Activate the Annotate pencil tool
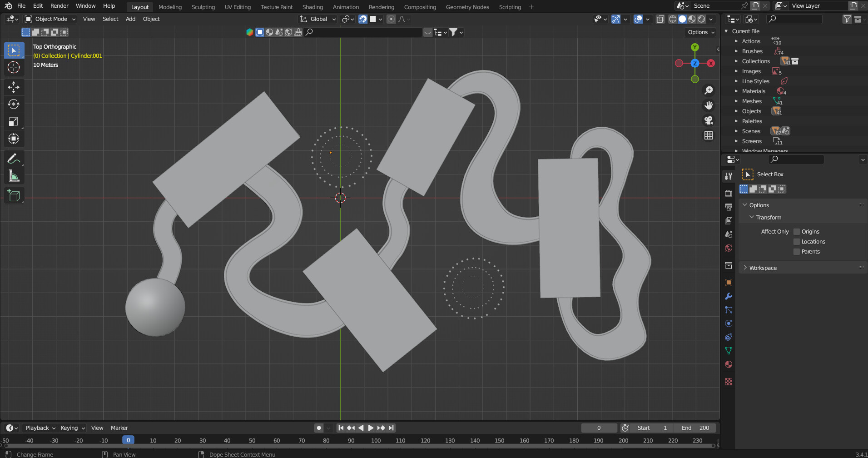Image resolution: width=868 pixels, height=458 pixels. coord(14,159)
